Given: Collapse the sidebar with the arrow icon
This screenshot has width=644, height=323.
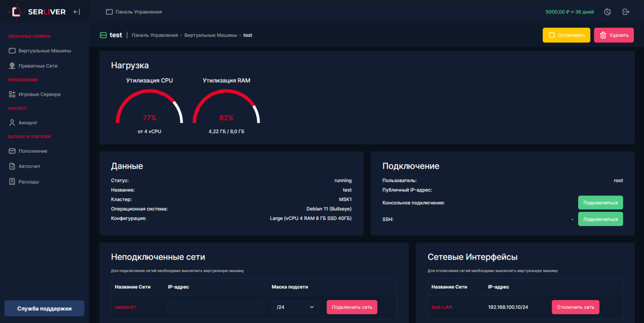Looking at the screenshot, I should pyautogui.click(x=76, y=12).
